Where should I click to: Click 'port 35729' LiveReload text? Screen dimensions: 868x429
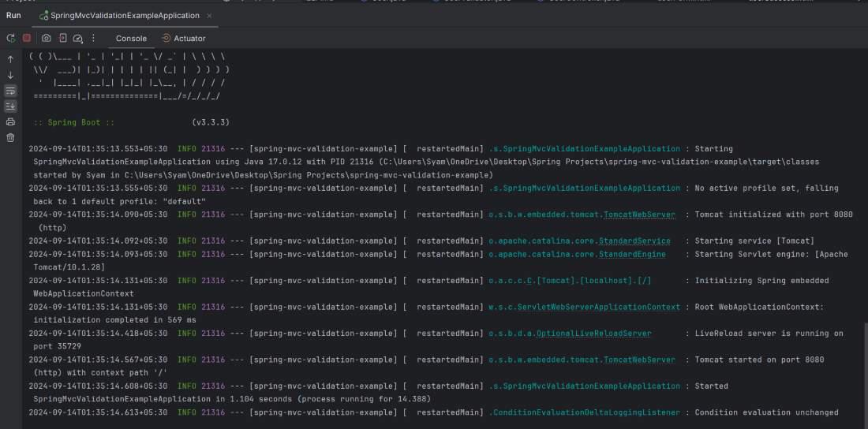point(57,346)
